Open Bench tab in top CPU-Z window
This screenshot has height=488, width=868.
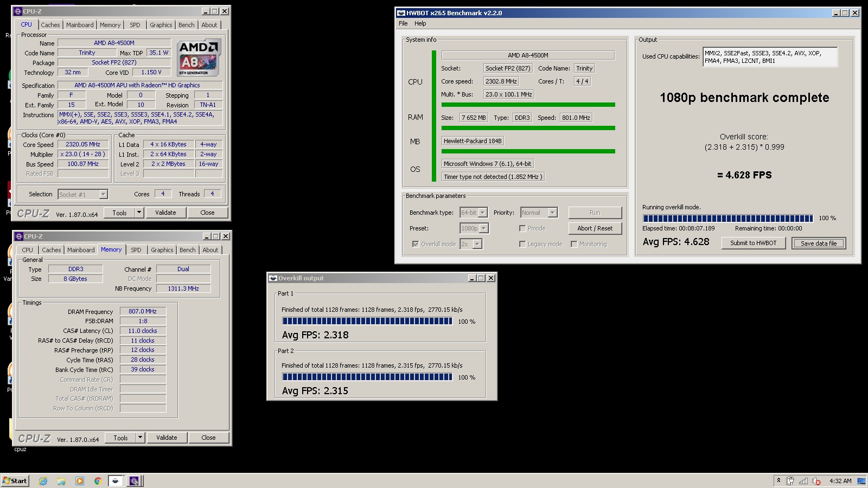pyautogui.click(x=186, y=25)
